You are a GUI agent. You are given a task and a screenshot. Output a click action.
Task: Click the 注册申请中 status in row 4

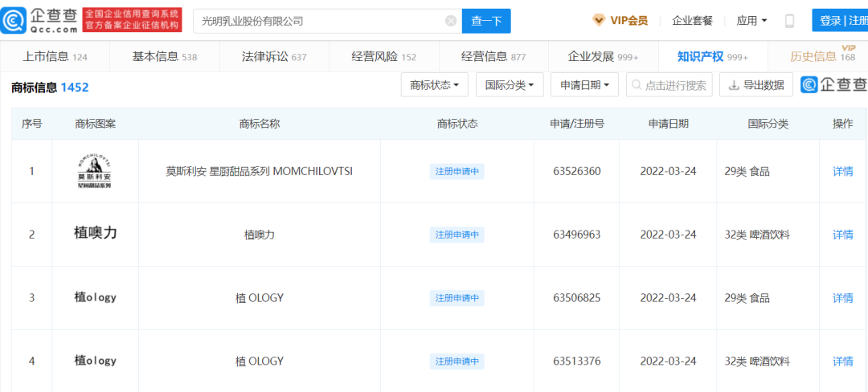[x=457, y=361]
